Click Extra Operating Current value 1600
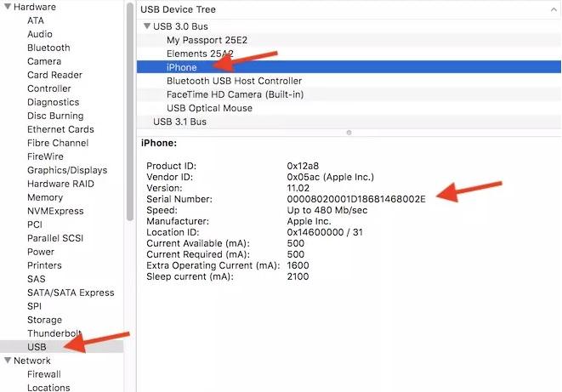Image resolution: width=562 pixels, height=392 pixels. [298, 266]
